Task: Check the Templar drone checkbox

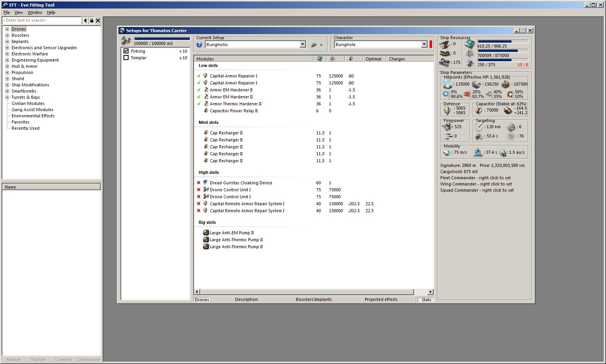Action: (x=126, y=58)
